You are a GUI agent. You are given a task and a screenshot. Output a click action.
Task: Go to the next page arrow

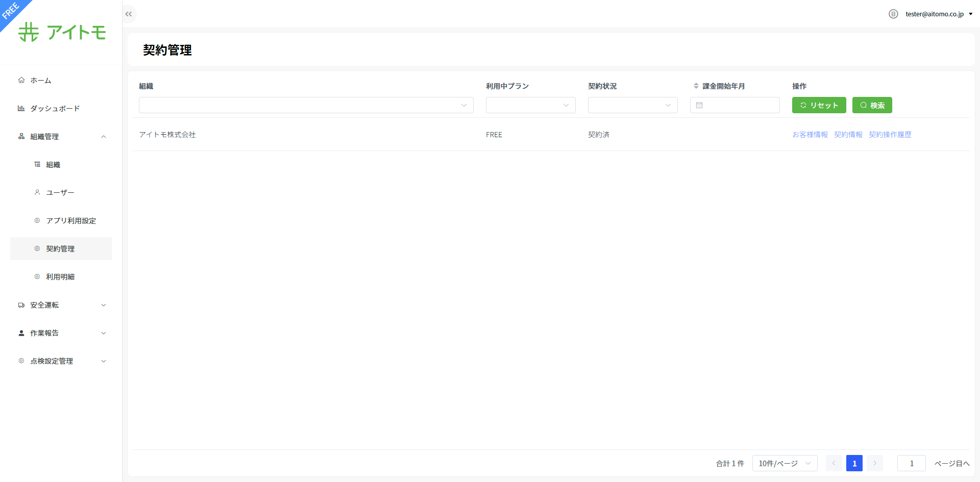click(874, 463)
